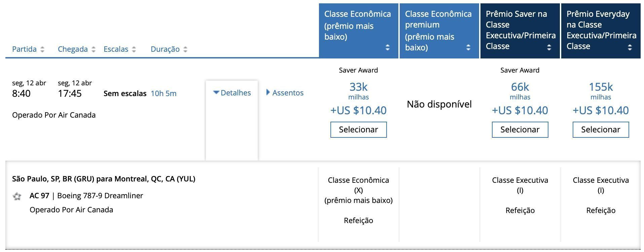Click sort arrows next to Chegada
Viewport: 644px width, 252px height.
coord(94,49)
